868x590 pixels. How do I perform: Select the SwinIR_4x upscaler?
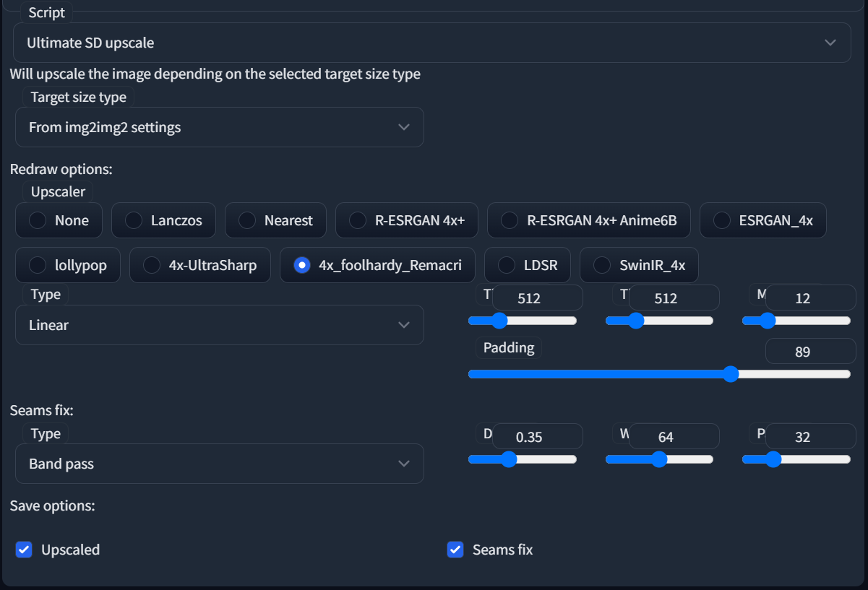tap(640, 265)
